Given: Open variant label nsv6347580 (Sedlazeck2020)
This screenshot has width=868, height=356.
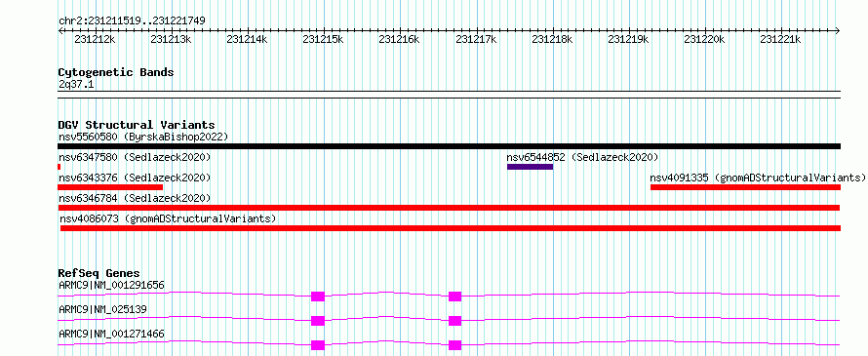Looking at the screenshot, I should click(x=135, y=157).
